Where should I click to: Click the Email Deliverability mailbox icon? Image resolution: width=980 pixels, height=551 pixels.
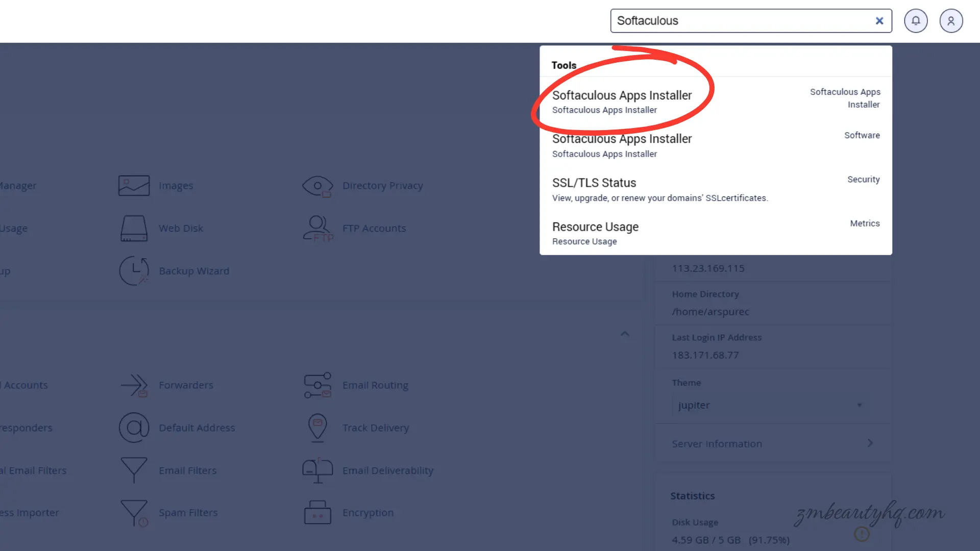tap(317, 470)
